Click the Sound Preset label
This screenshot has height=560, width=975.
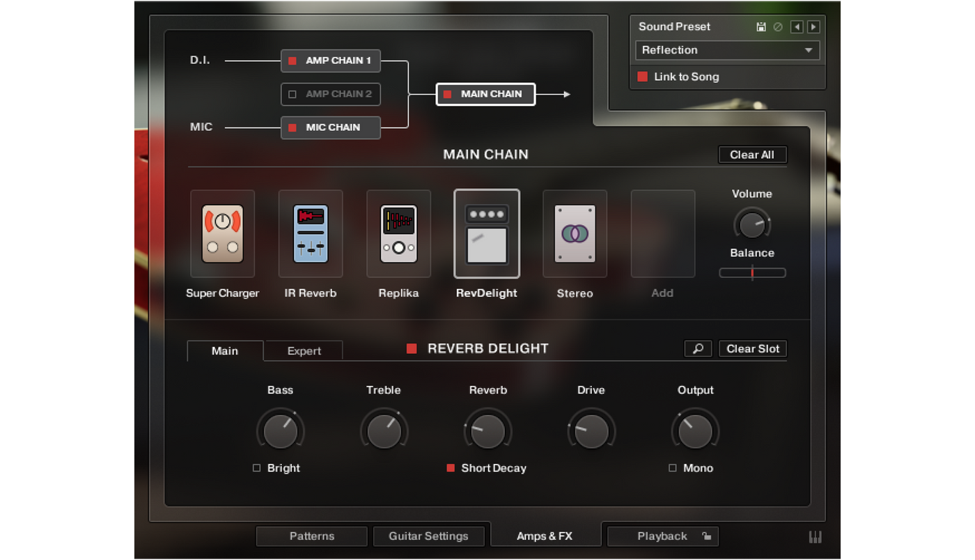tap(674, 26)
